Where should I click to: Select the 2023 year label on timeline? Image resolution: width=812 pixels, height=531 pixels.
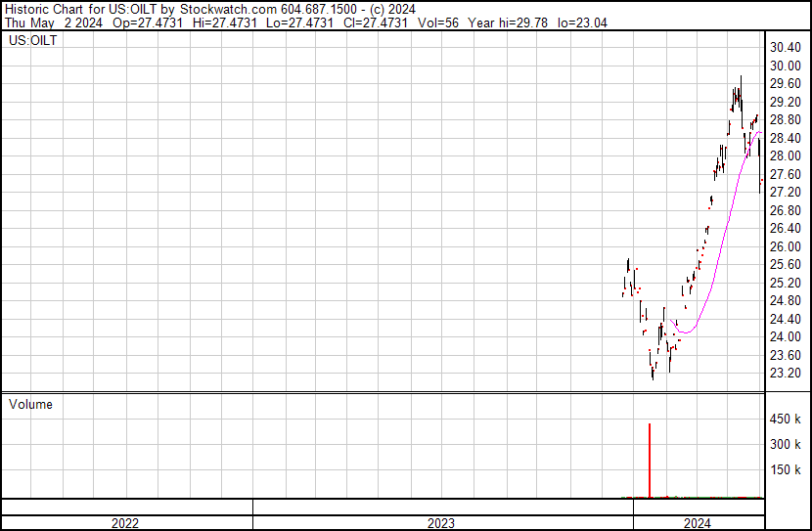[440, 523]
